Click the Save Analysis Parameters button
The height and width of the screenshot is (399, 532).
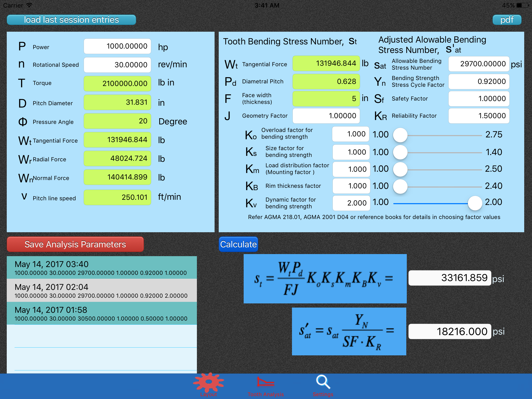click(x=75, y=244)
